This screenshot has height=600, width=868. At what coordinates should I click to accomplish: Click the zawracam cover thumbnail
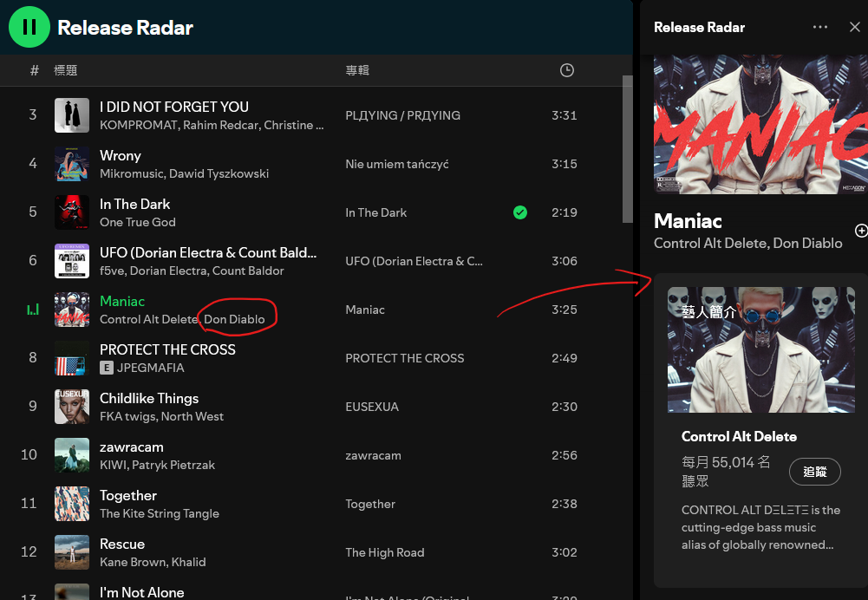[x=72, y=455]
